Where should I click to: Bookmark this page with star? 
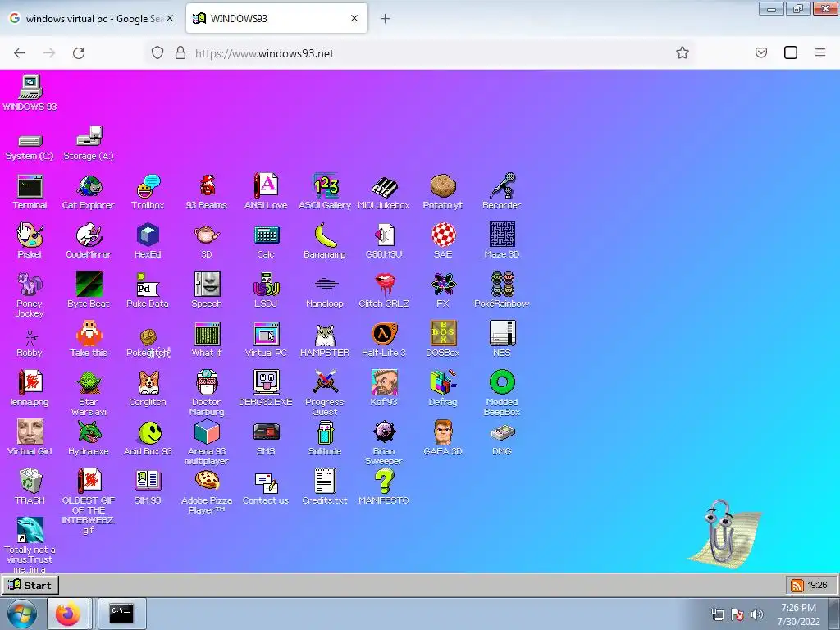coord(682,52)
